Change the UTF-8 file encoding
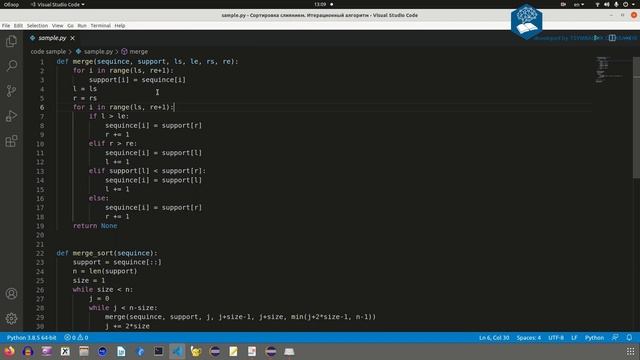Image resolution: width=640 pixels, height=360 pixels. pyautogui.click(x=556, y=338)
